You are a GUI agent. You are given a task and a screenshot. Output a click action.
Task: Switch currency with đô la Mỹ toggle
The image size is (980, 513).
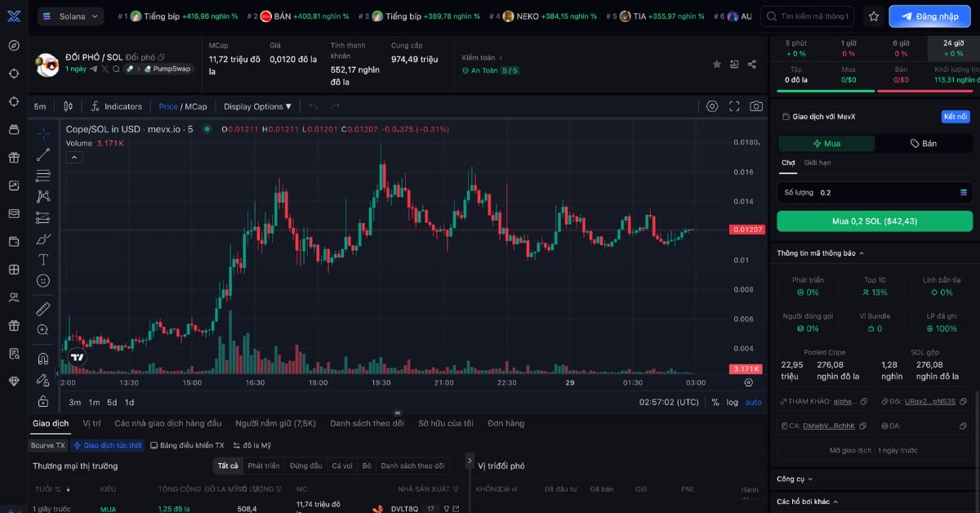click(x=252, y=445)
